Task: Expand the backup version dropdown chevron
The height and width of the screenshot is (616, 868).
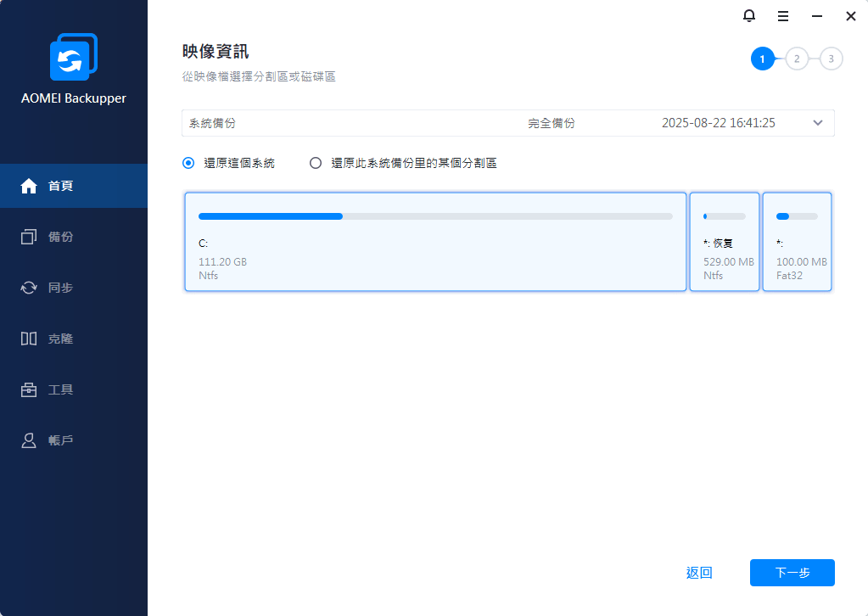Action: coord(818,123)
